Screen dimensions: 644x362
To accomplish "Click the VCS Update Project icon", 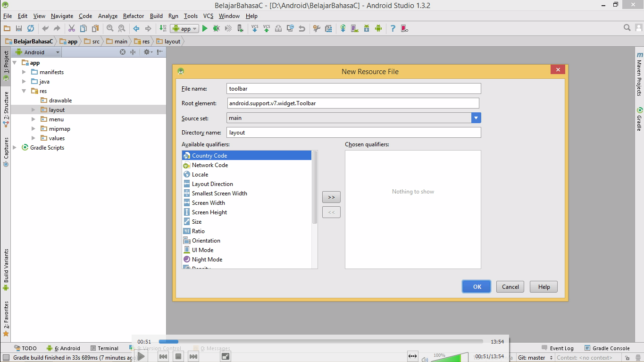I will (255, 28).
